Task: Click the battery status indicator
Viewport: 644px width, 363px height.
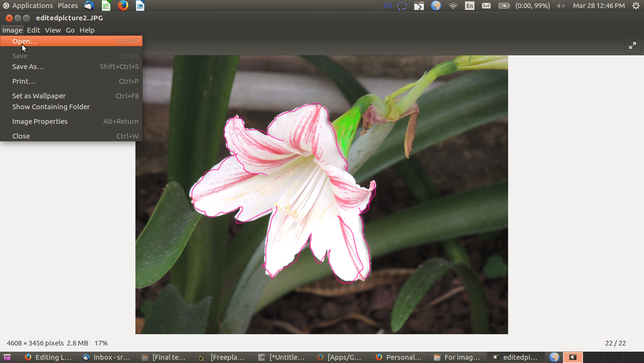Action: (x=504, y=5)
